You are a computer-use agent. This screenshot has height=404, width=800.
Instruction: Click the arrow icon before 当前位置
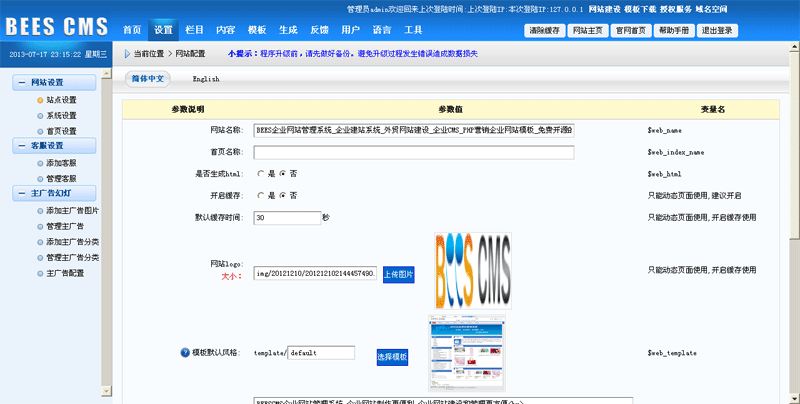127,54
